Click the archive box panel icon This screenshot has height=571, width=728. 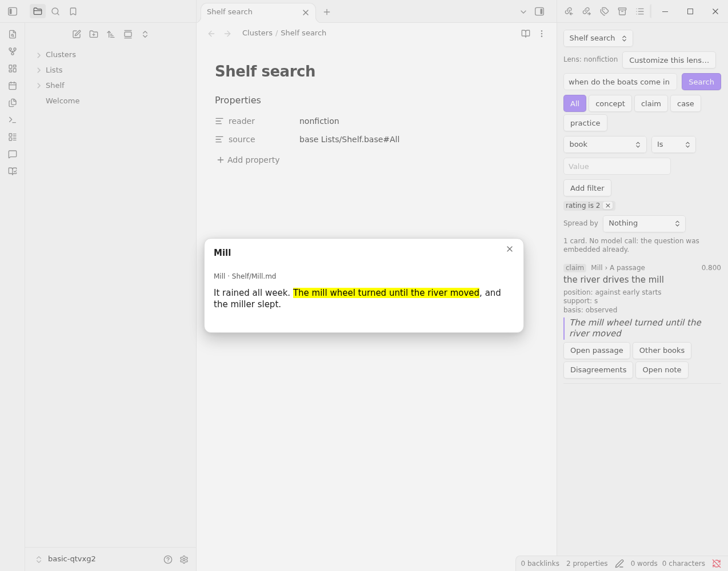(x=622, y=11)
